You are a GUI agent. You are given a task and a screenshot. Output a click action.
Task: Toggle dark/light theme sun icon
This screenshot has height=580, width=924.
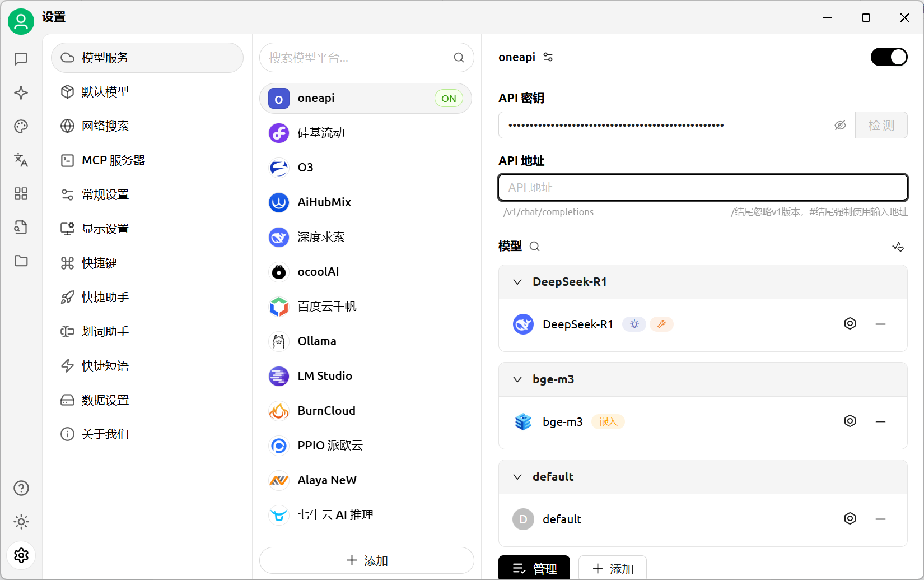point(21,522)
